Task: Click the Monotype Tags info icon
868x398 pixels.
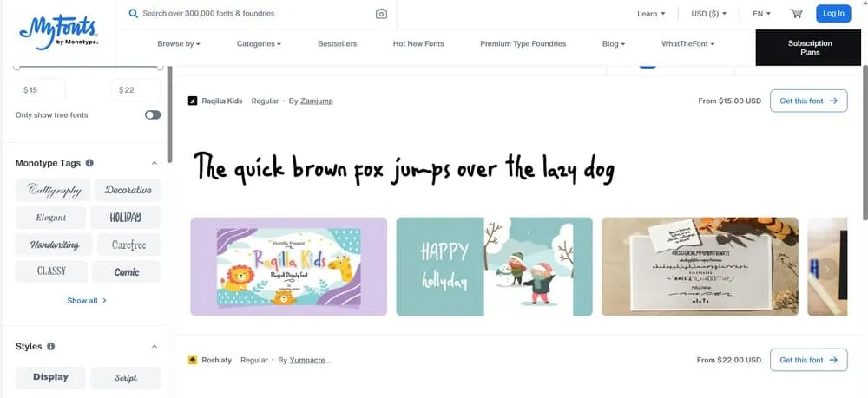Action: [90, 163]
